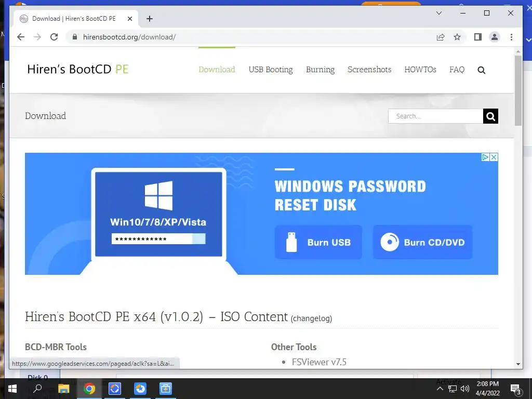Open the blue star-circle app in the taskbar

[x=140, y=389]
